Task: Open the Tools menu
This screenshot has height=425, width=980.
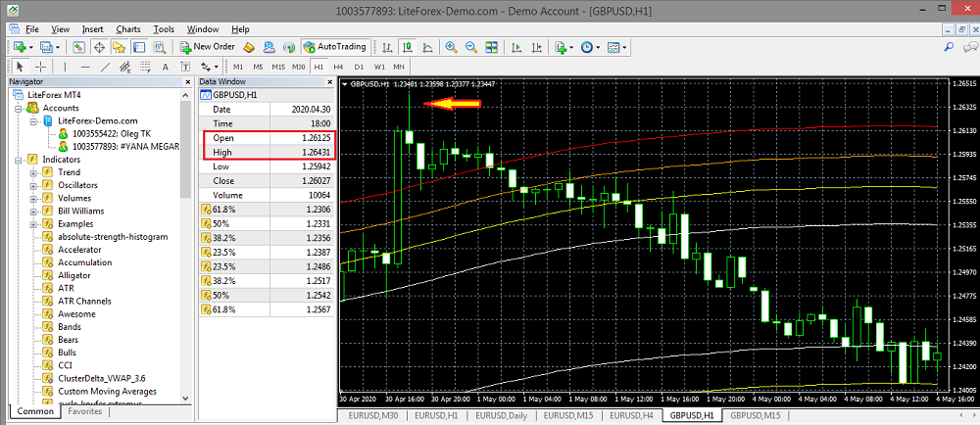Action: pos(164,29)
